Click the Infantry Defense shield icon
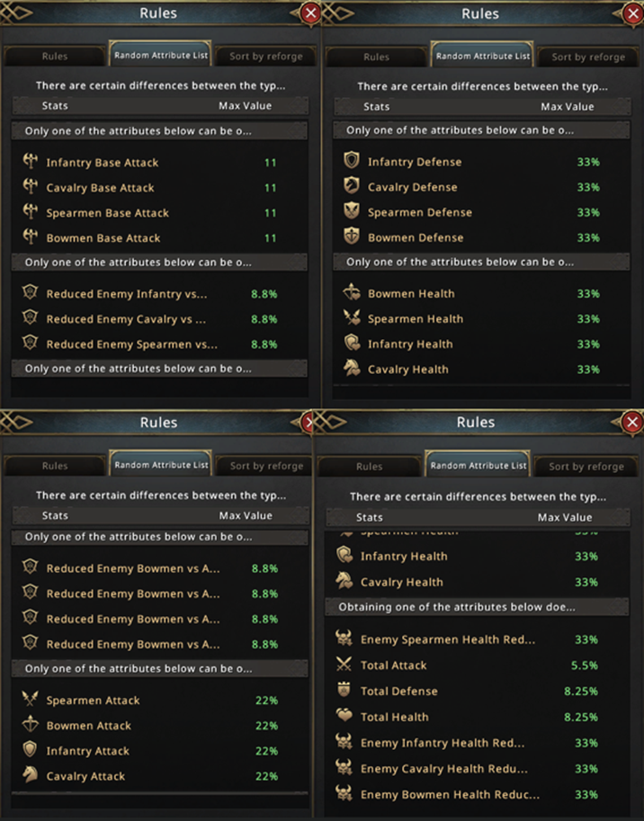Viewport: 644px width, 821px height. tap(352, 162)
